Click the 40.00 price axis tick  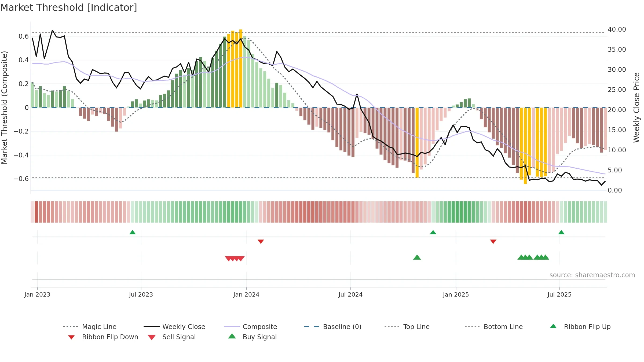point(617,29)
